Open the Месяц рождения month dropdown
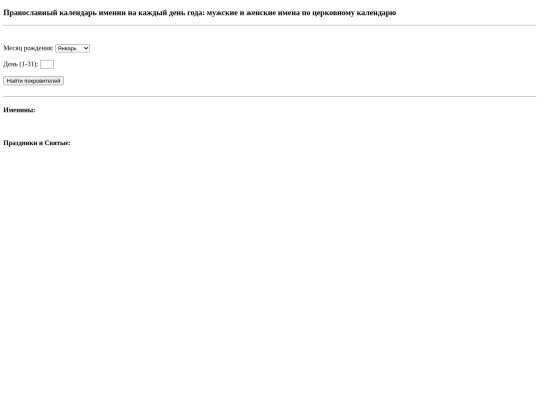This screenshot has height=405, width=540. pyautogui.click(x=72, y=49)
